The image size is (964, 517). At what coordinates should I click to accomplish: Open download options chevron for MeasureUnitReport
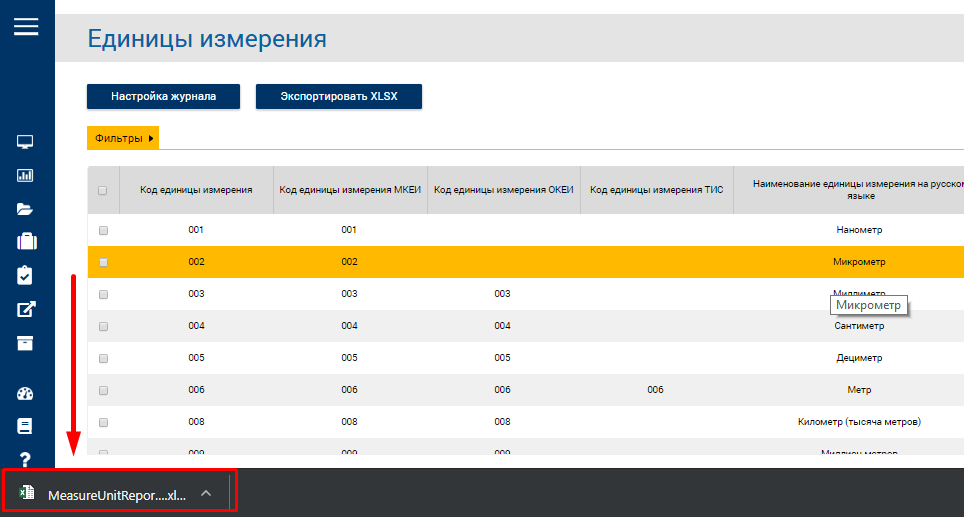(x=206, y=493)
